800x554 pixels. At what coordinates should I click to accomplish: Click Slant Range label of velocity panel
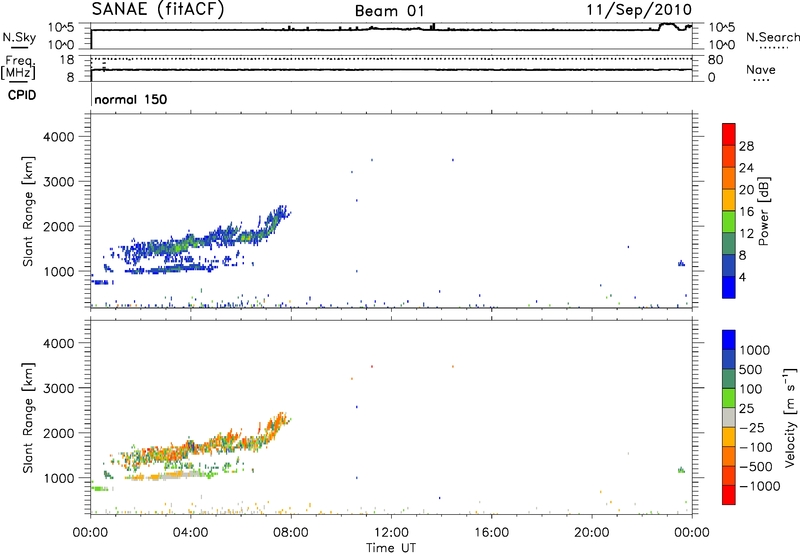(x=28, y=418)
